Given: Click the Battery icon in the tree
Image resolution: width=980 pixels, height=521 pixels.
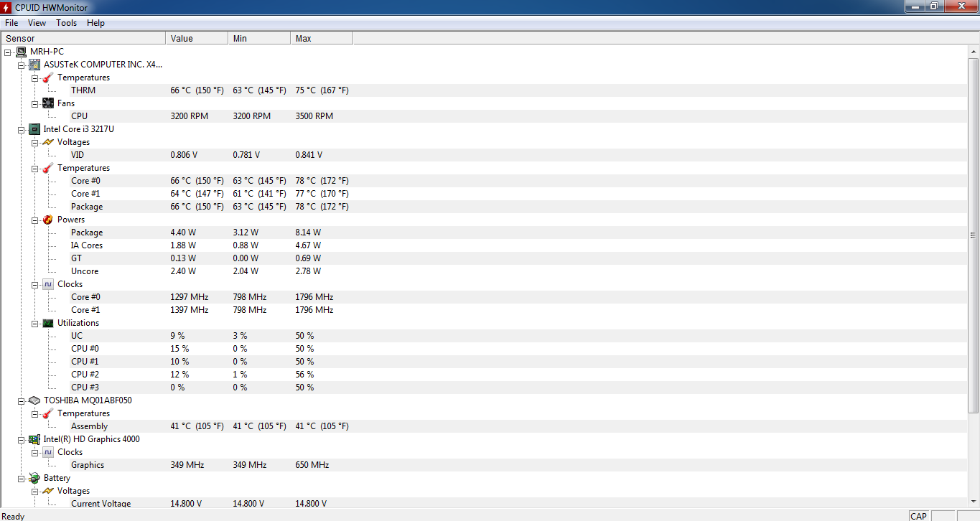Looking at the screenshot, I should tap(34, 478).
